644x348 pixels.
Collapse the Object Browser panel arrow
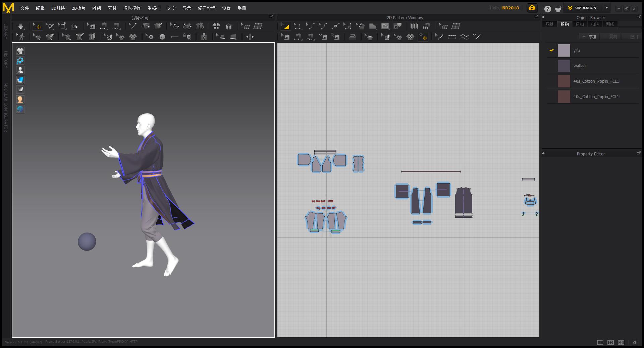coord(544,17)
